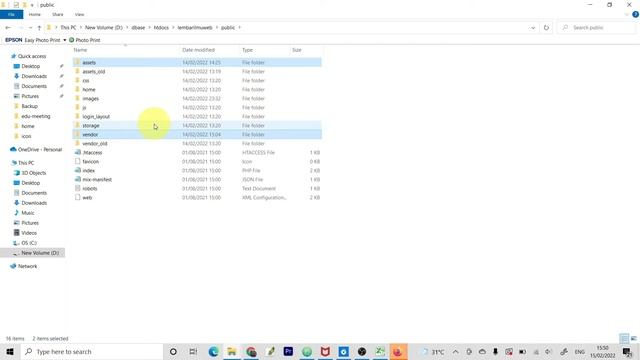Open OS (C:) drive in sidebar
The height and width of the screenshot is (360, 640).
click(x=29, y=243)
